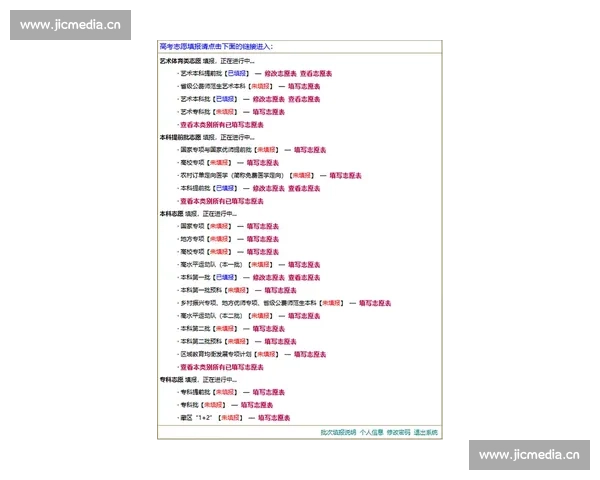Screen dimensions: 600x480
Task: Click 填写志愿表 for 省级公费师范生艺术本科
Action: 299,87
